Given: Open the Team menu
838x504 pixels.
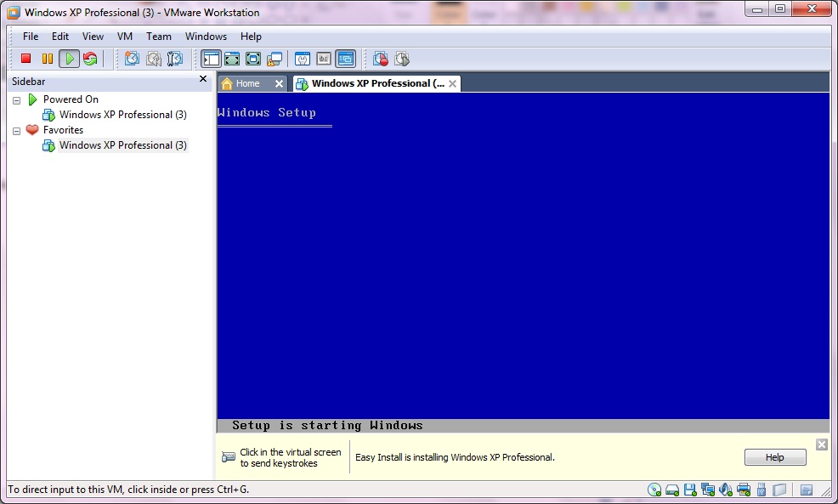Looking at the screenshot, I should (159, 37).
